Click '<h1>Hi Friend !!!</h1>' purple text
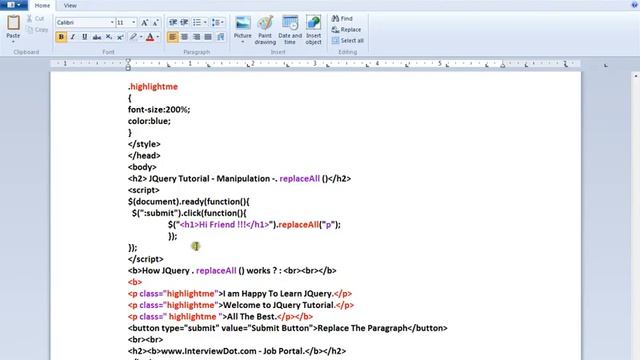 click(224, 224)
